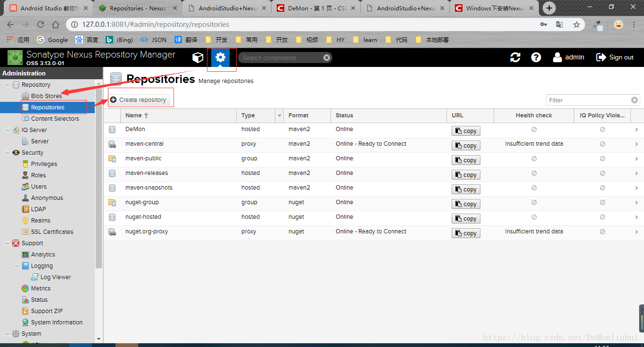644x347 pixels.
Task: Copy URL of nuget.org-proxy repository
Action: (x=466, y=233)
